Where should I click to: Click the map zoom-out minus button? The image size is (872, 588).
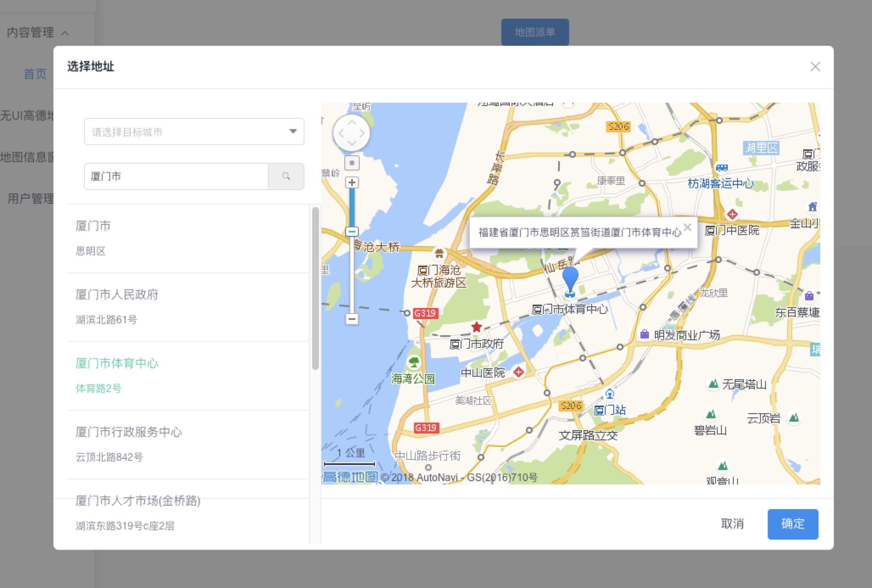(x=352, y=319)
